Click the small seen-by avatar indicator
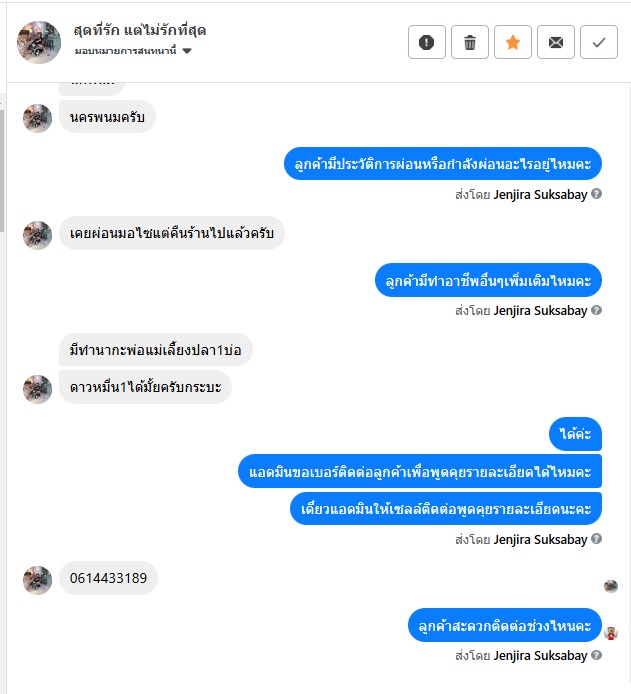Viewport: 631px width, 694px height. tap(611, 586)
